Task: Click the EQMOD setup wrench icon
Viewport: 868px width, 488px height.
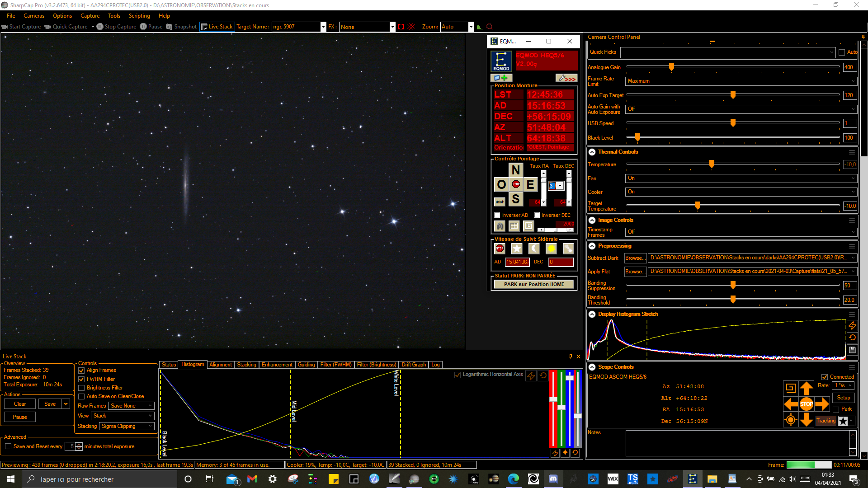Action: pyautogui.click(x=566, y=78)
